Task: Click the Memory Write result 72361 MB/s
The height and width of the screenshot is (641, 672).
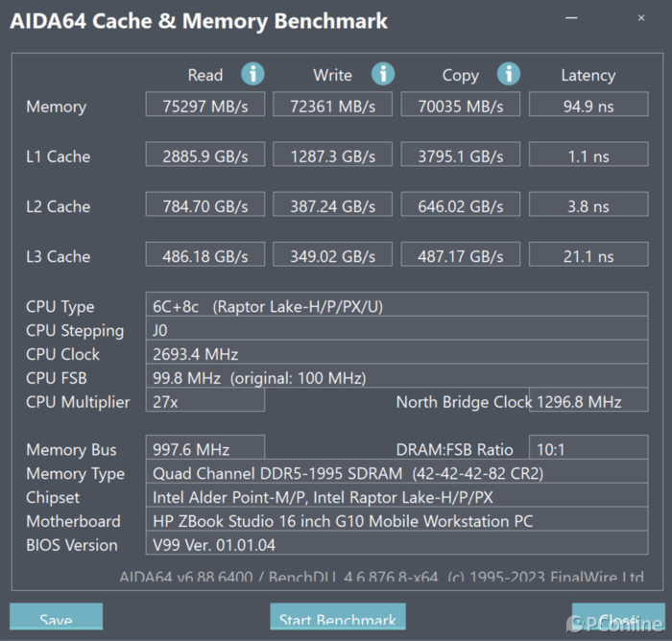Action: [333, 107]
